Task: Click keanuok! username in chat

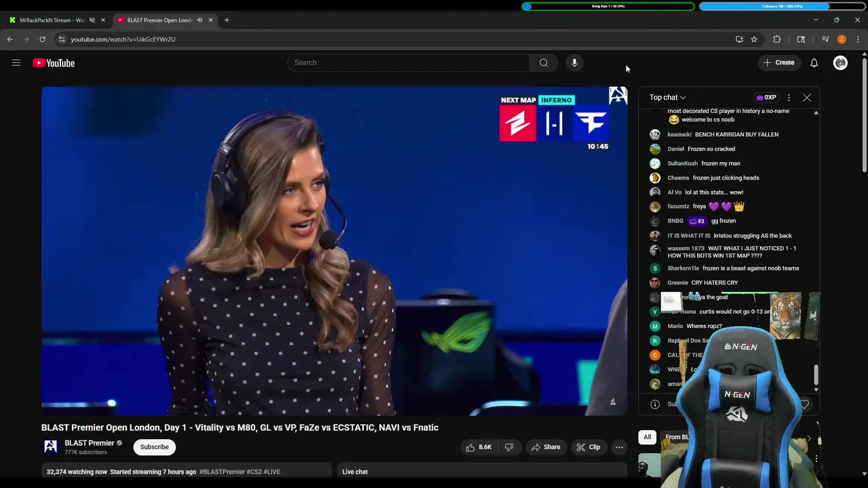Action: tap(679, 134)
